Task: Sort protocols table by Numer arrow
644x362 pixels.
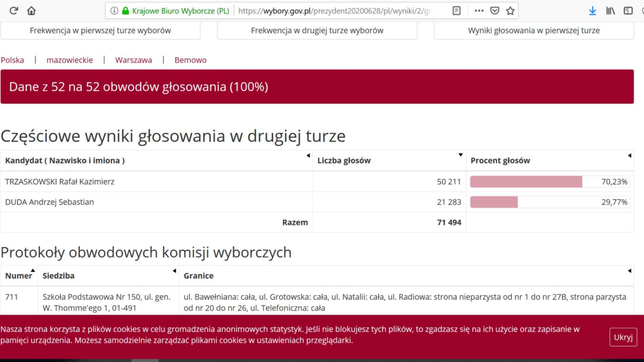Action: (x=33, y=271)
